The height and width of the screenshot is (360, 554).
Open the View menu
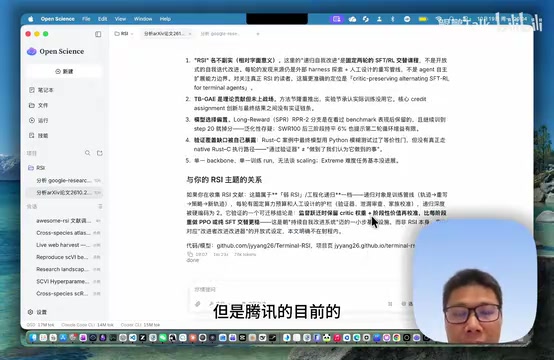click(120, 19)
